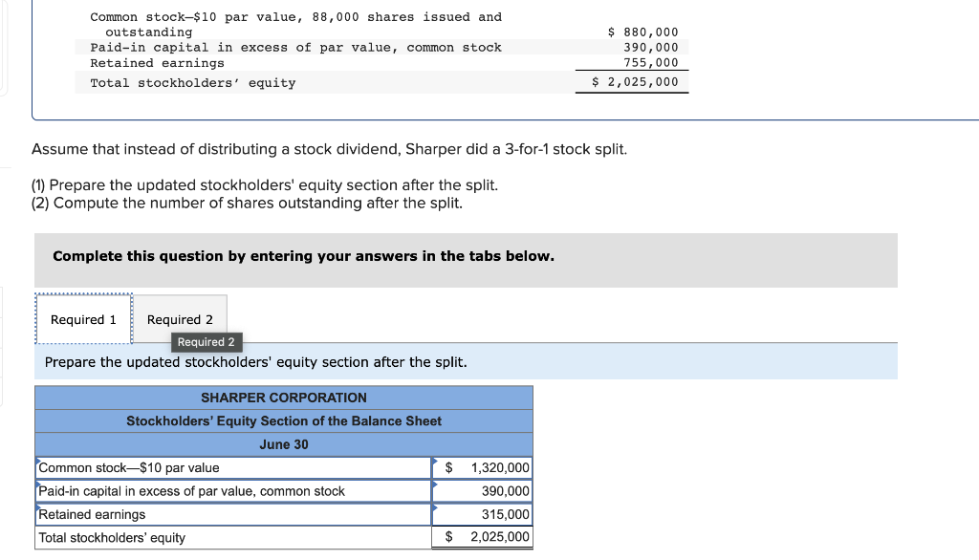The width and height of the screenshot is (979, 560).
Task: Select the Required 1 tab
Action: click(x=83, y=319)
